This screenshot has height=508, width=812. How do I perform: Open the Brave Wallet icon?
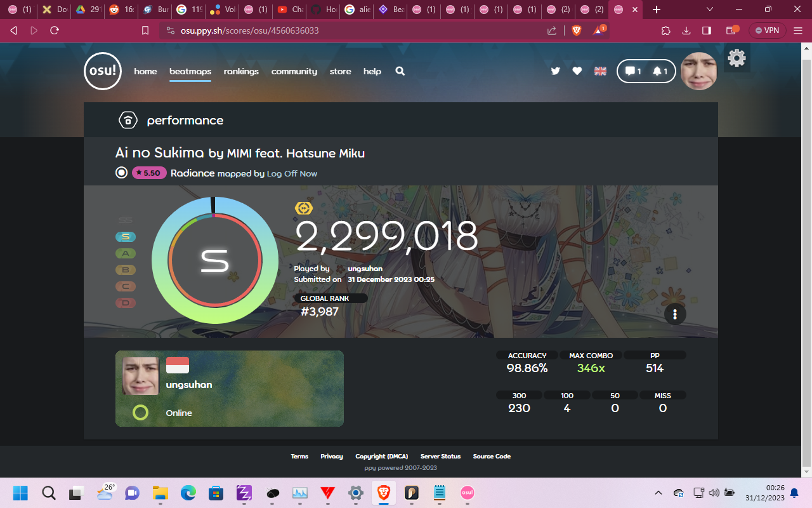pyautogui.click(x=732, y=30)
